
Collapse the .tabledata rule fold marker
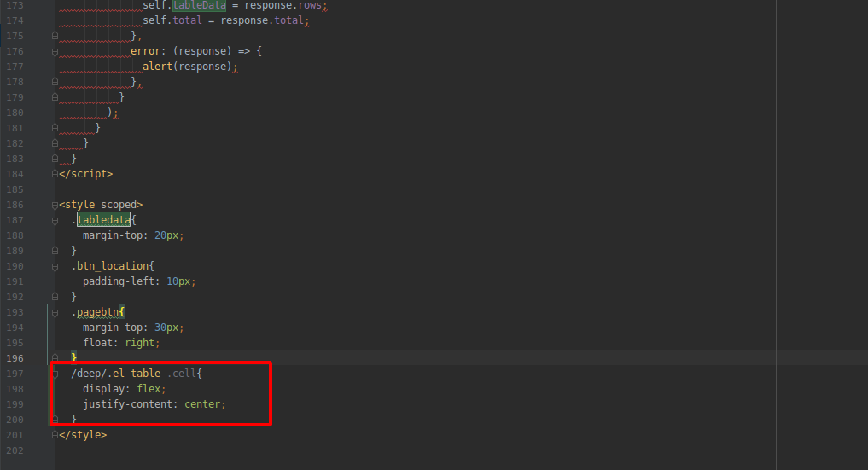coord(55,221)
